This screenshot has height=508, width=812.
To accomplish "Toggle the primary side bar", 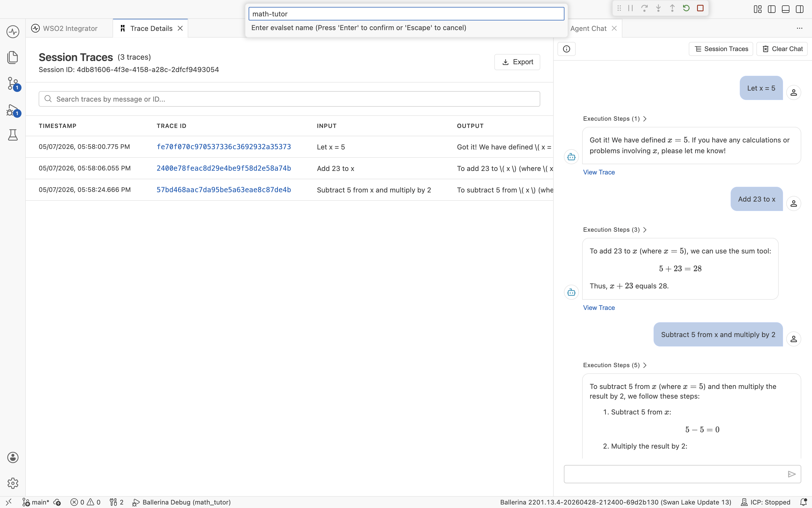I will pos(772,9).
